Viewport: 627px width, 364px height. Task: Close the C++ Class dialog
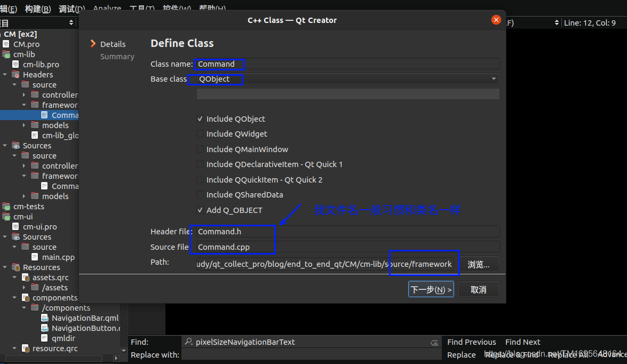(x=496, y=20)
